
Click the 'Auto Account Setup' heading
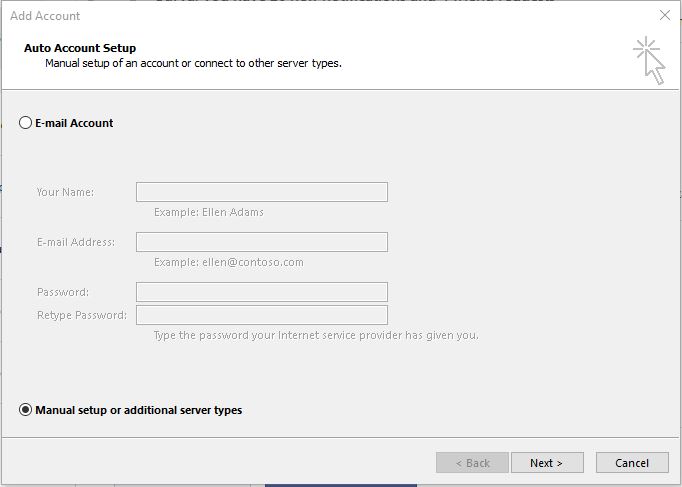coord(80,48)
